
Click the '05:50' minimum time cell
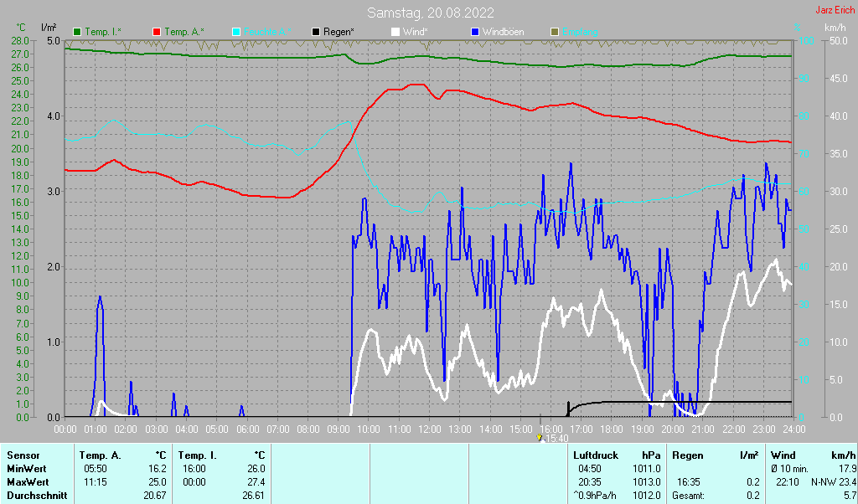(96, 469)
